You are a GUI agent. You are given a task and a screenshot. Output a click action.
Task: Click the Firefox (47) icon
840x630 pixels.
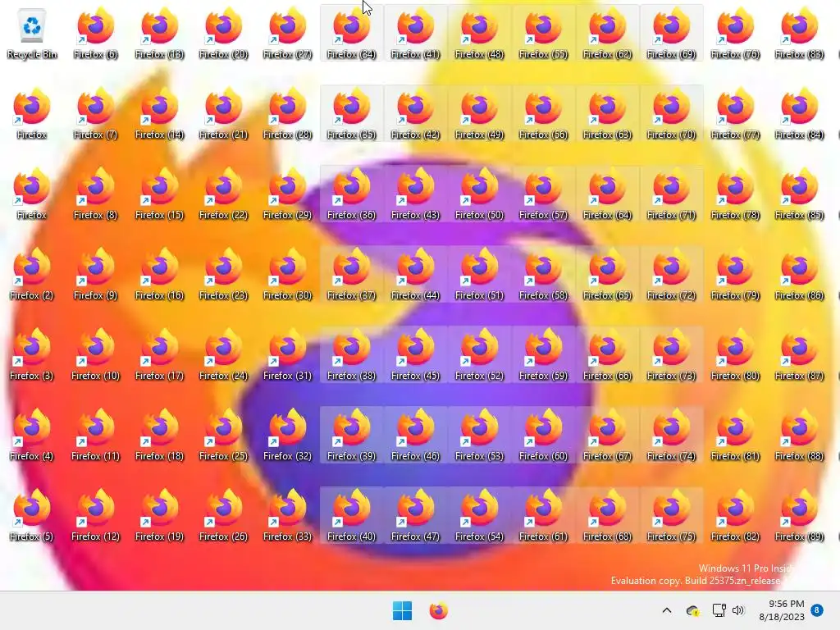[x=416, y=515]
